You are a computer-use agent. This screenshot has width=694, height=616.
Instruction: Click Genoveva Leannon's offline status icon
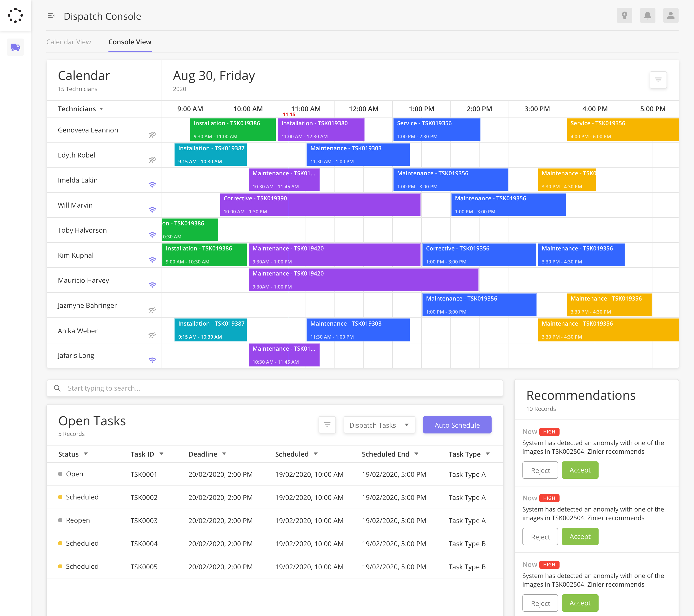pyautogui.click(x=152, y=135)
